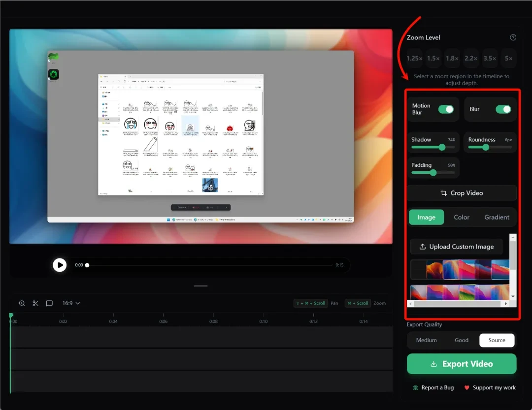Image resolution: width=532 pixels, height=410 pixels.
Task: Click the green timeline playhead marker
Action: click(x=11, y=315)
